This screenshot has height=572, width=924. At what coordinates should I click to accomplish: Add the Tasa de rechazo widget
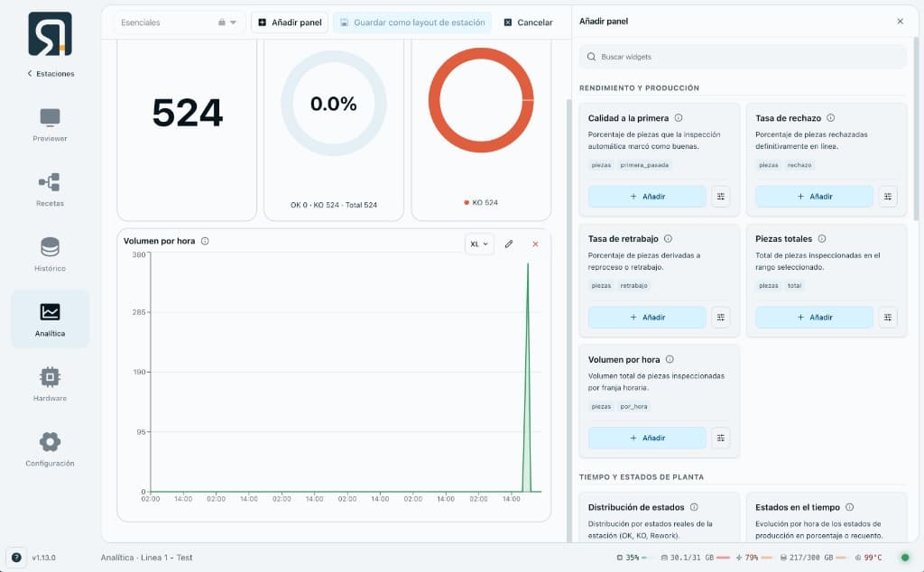point(815,196)
